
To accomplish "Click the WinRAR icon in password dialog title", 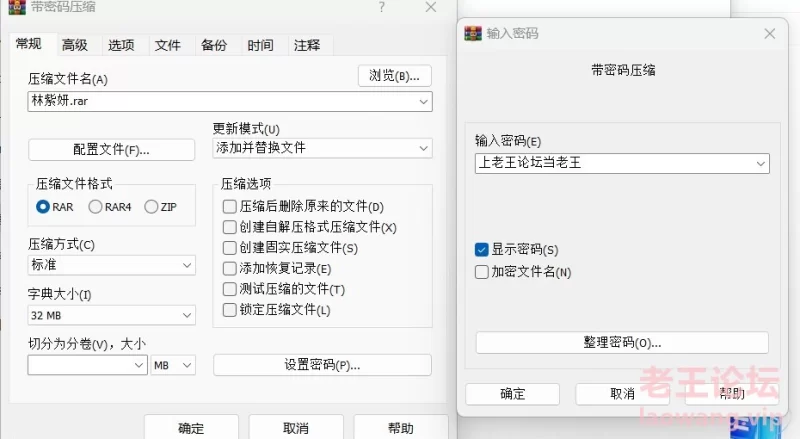I will pyautogui.click(x=473, y=34).
